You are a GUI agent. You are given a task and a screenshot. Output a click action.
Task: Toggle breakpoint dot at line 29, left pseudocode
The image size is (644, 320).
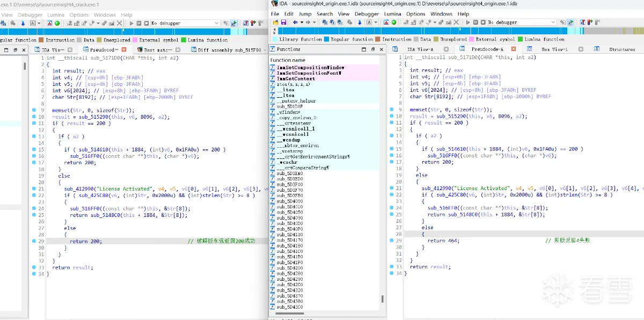33,241
